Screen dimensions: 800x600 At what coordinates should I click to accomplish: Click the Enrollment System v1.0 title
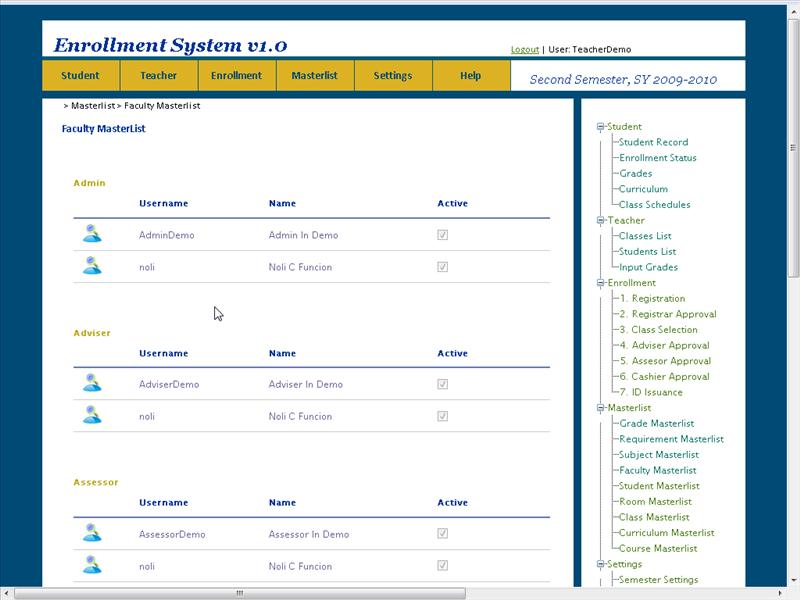tap(170, 45)
